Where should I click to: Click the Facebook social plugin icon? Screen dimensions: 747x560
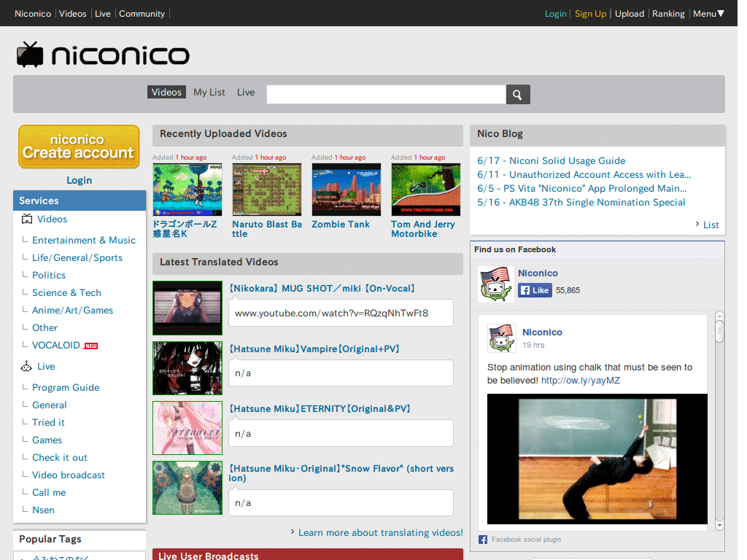pos(483,540)
